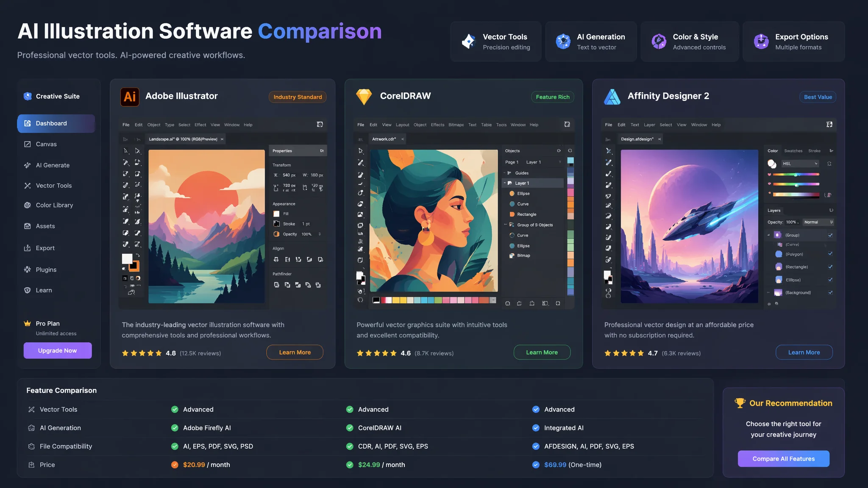Click Learn More on the Adobe Illustrator card
The image size is (868, 488).
pyautogui.click(x=295, y=352)
